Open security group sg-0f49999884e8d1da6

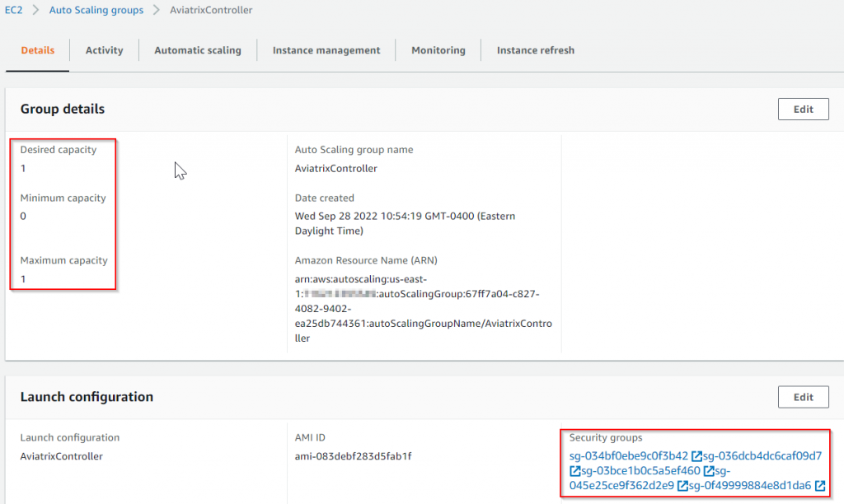coord(750,486)
